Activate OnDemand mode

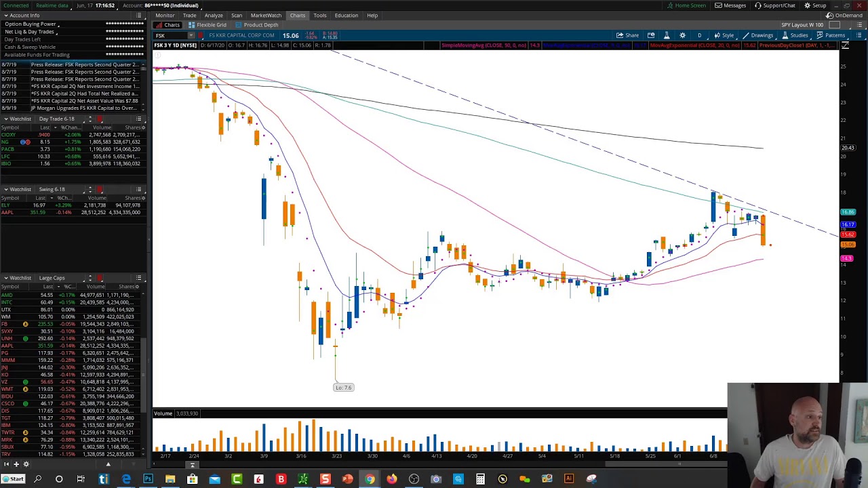tap(845, 15)
